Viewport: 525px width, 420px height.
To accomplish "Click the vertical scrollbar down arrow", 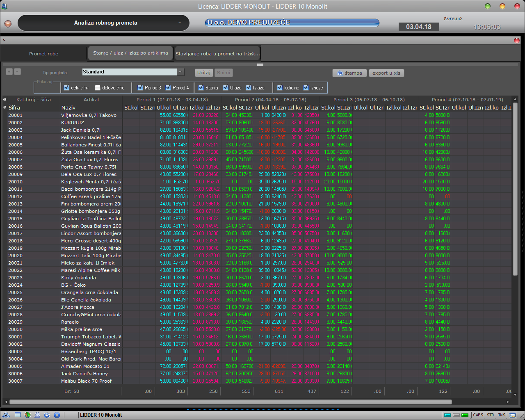I will click(516, 394).
